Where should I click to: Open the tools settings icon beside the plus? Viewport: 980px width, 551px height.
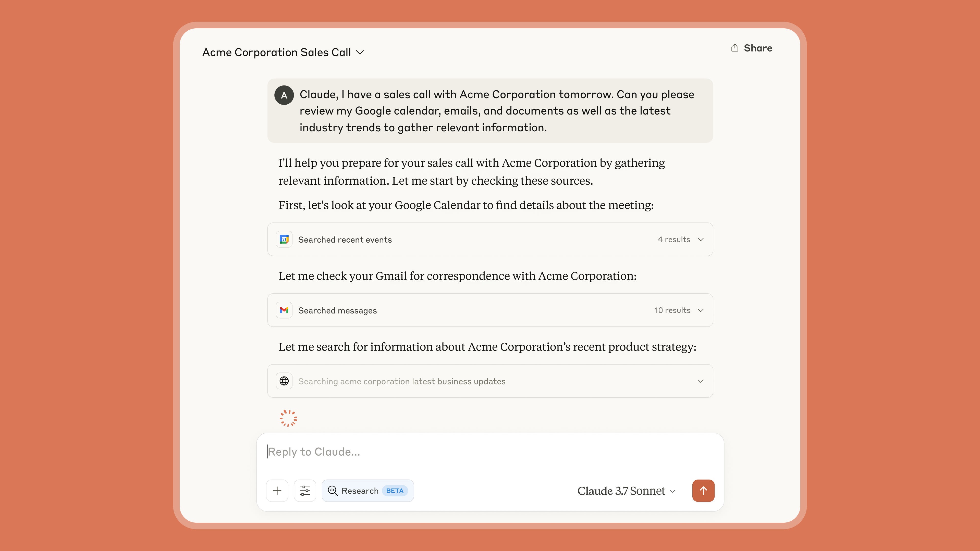click(x=305, y=491)
